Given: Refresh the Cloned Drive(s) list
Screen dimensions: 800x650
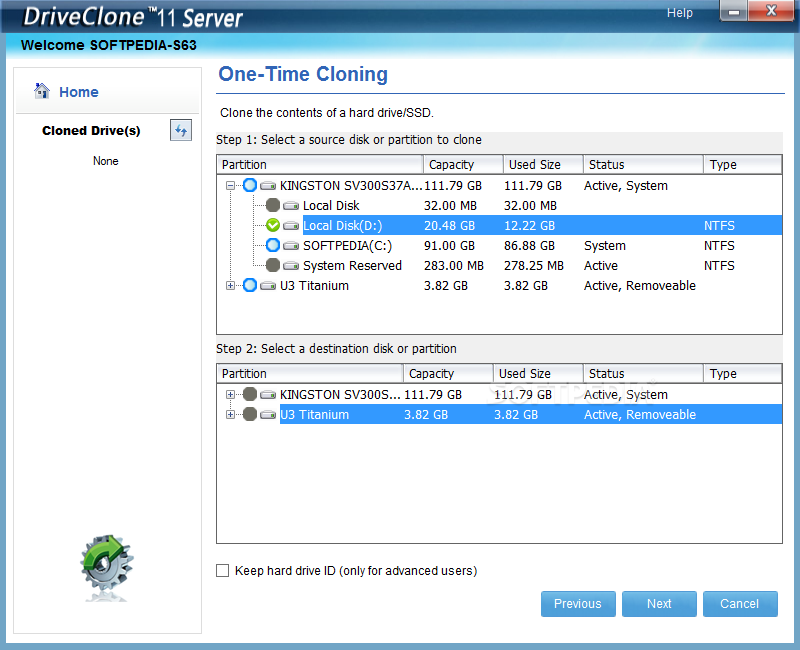Looking at the screenshot, I should (x=181, y=131).
